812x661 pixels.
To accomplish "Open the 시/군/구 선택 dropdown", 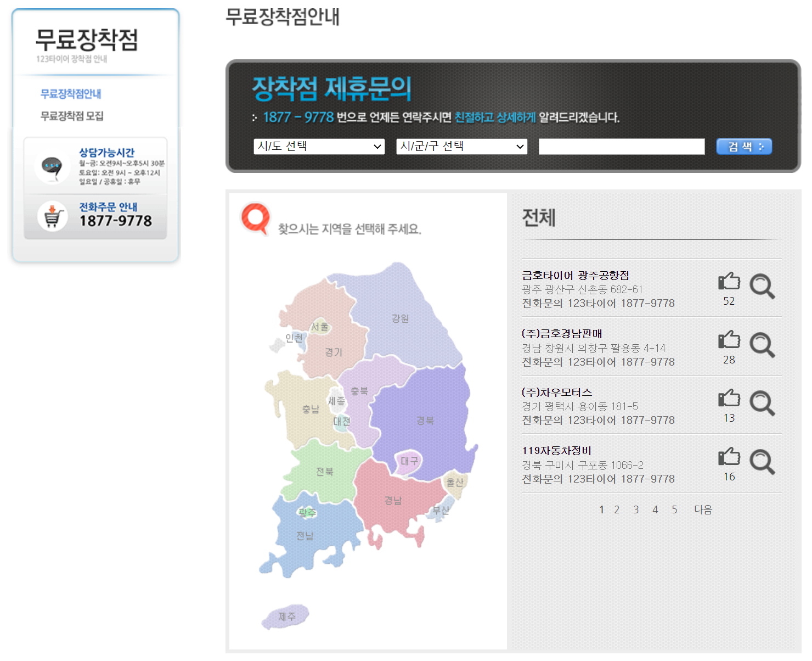I will coord(461,147).
